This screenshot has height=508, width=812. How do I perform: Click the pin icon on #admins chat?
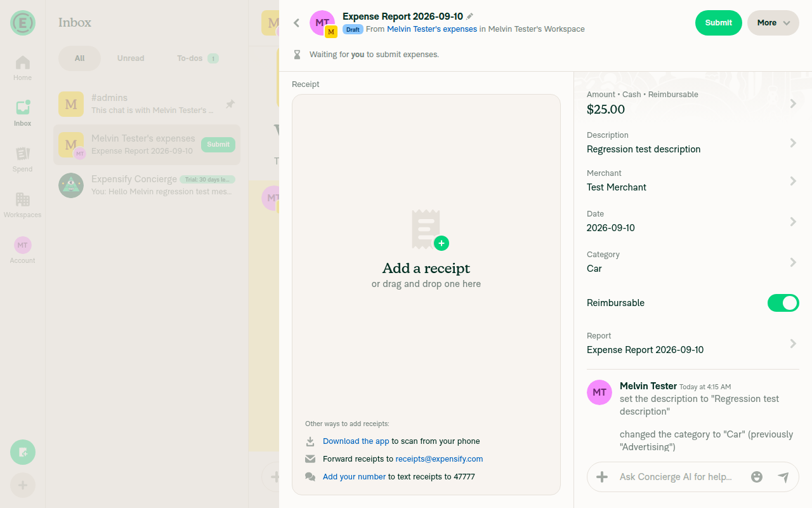230,104
